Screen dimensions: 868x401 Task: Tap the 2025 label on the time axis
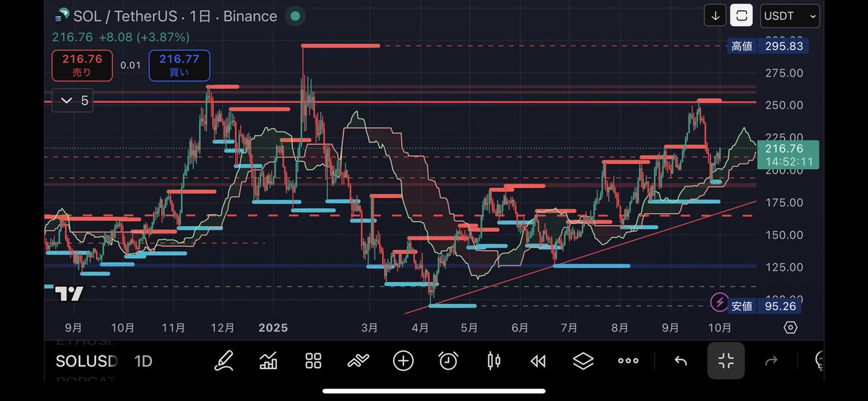point(273,327)
